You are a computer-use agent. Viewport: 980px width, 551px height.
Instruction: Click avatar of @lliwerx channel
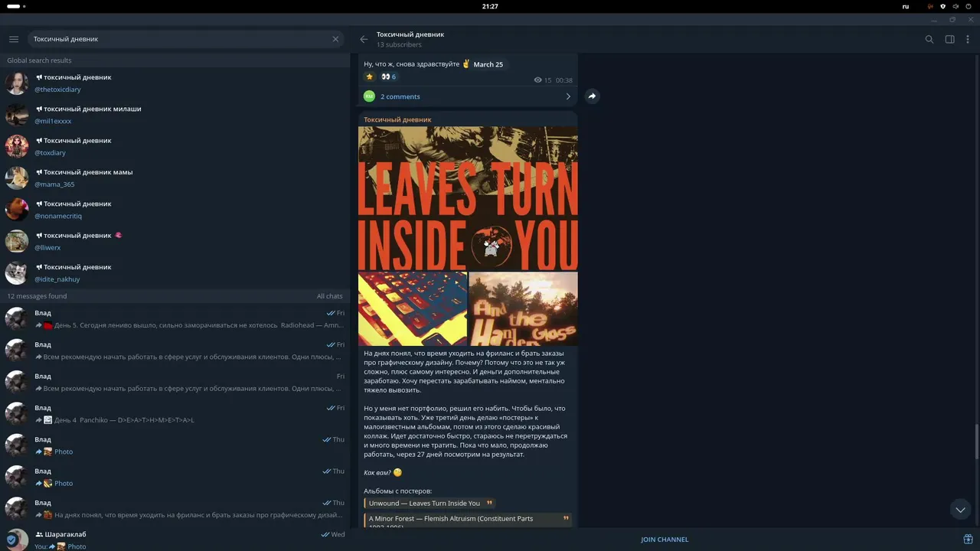click(x=17, y=241)
